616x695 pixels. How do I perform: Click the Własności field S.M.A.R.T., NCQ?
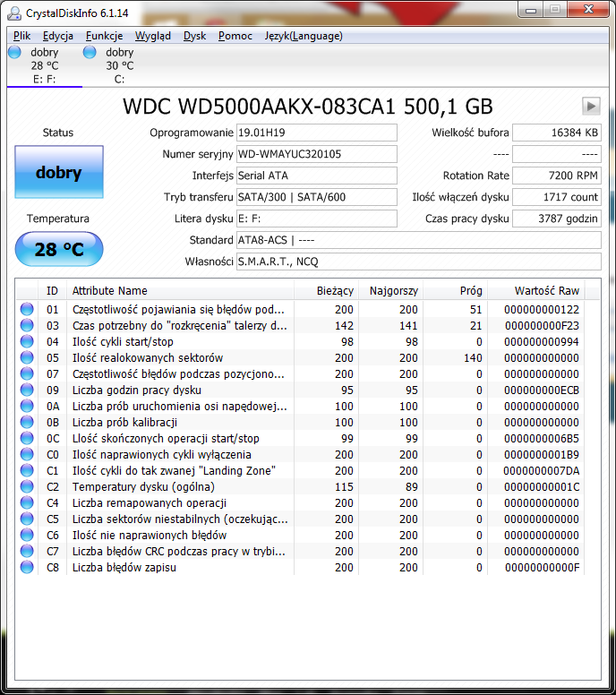[x=418, y=262]
